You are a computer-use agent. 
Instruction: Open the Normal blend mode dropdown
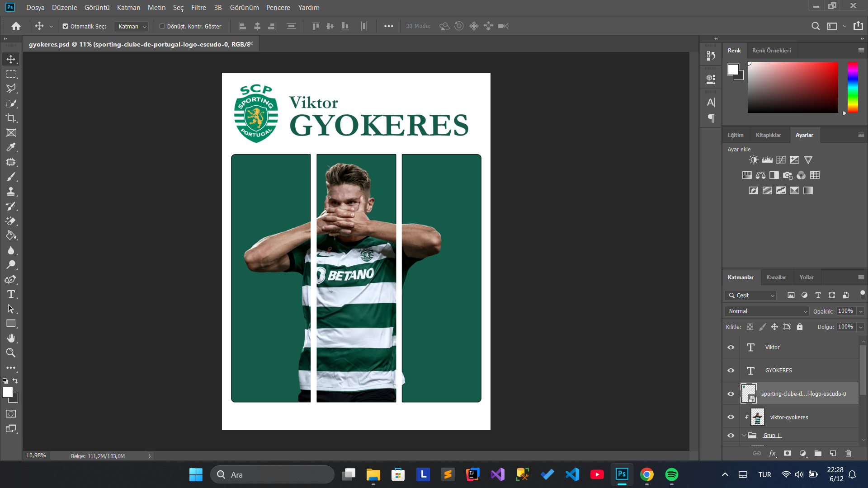point(767,311)
